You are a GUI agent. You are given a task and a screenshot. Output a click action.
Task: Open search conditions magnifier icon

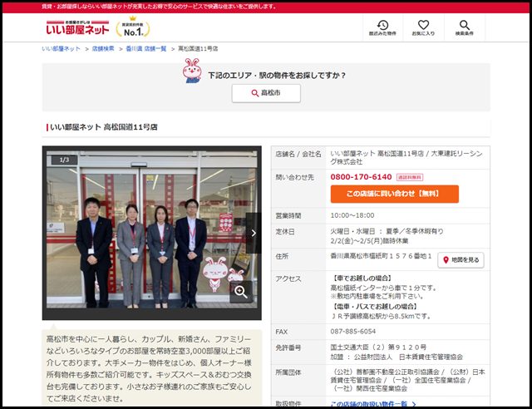464,27
